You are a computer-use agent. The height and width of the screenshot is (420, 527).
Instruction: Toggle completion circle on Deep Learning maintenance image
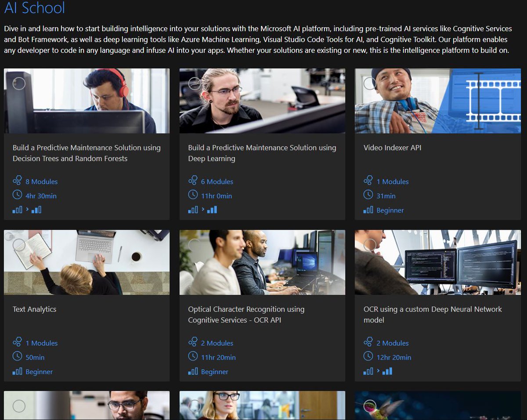tap(195, 83)
